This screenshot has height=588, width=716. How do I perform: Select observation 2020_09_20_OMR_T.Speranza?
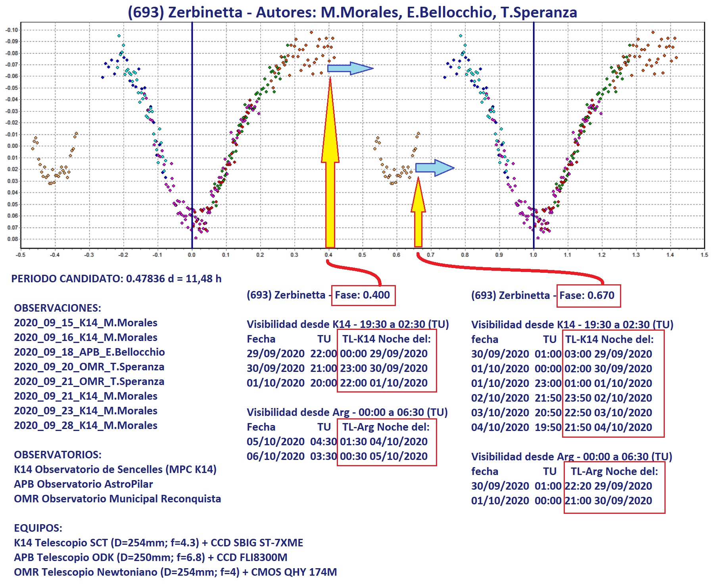[x=89, y=367]
